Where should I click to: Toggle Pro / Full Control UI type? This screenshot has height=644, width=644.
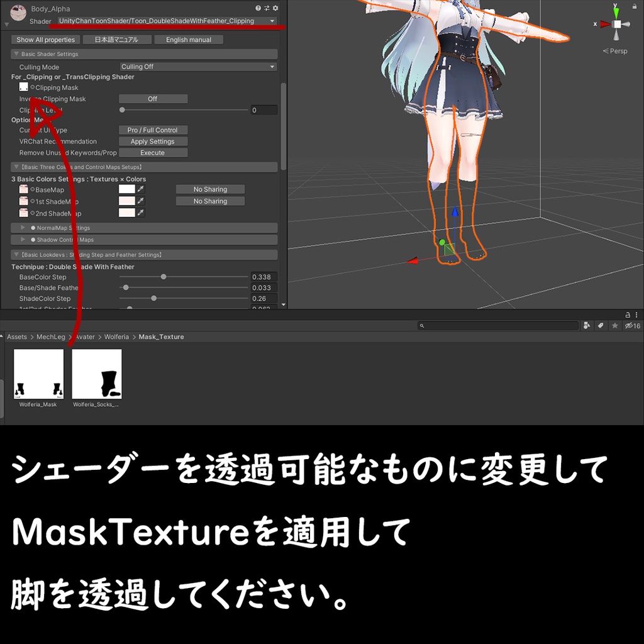pos(153,130)
